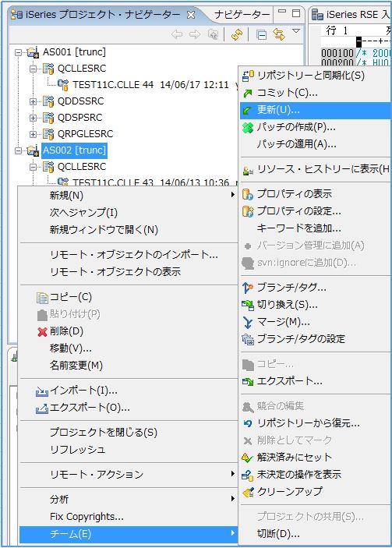Select the AS002 [trunc] project
The height and width of the screenshot is (548, 392).
tap(74, 150)
